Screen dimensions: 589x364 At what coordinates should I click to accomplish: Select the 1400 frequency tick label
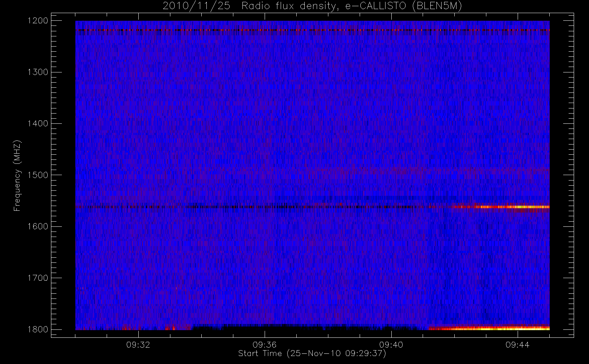[x=38, y=124]
